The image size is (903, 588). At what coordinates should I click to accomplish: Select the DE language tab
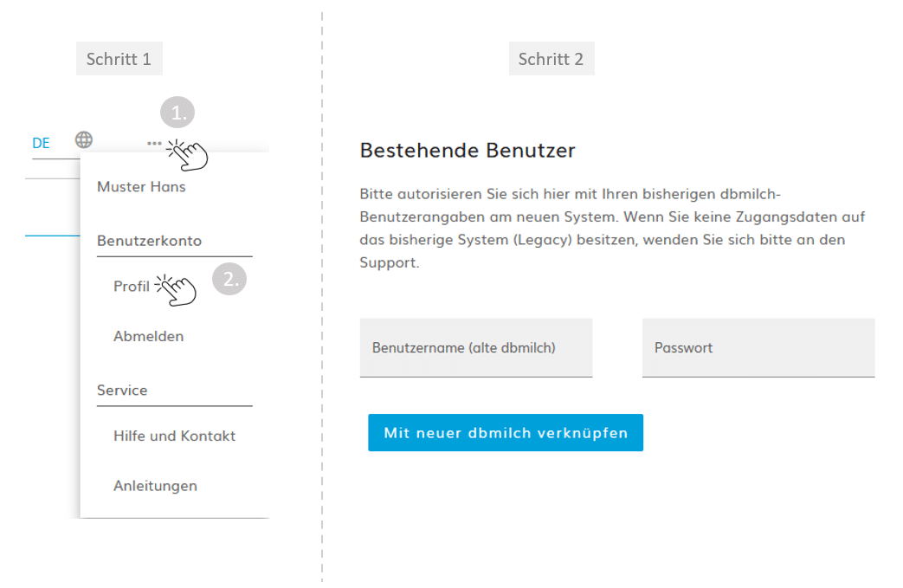point(41,143)
